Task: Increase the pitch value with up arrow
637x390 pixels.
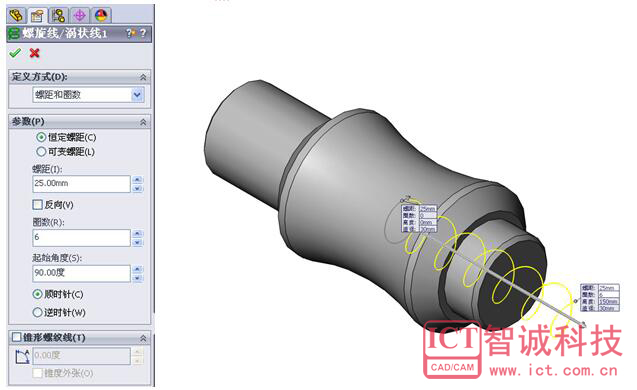Action: (138, 180)
